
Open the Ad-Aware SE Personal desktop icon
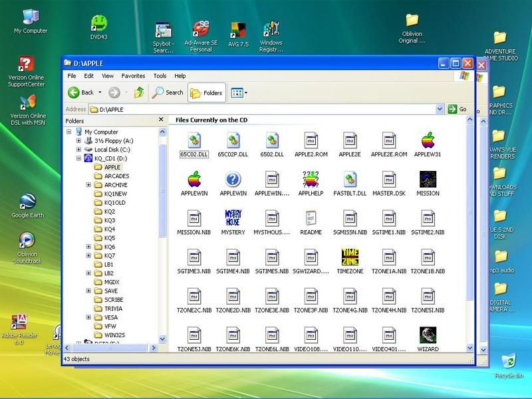click(x=201, y=36)
